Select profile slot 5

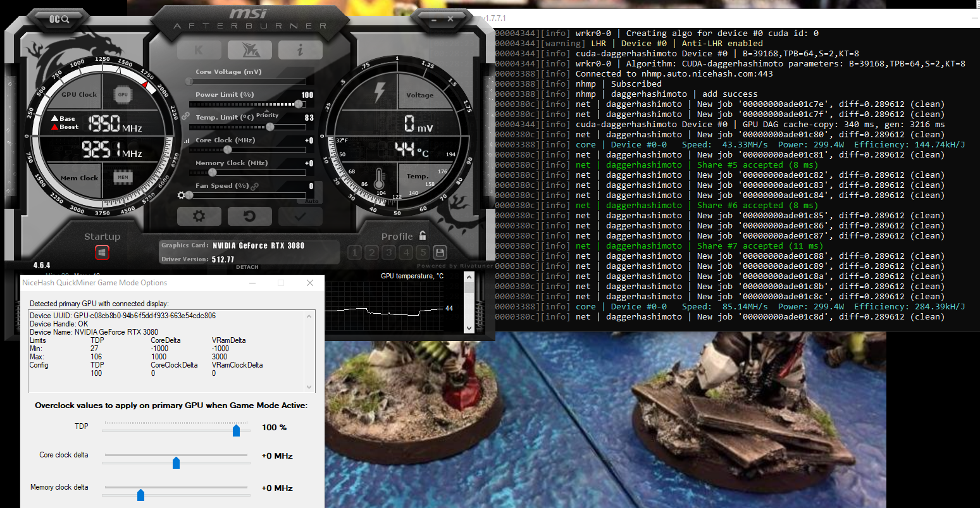[423, 252]
